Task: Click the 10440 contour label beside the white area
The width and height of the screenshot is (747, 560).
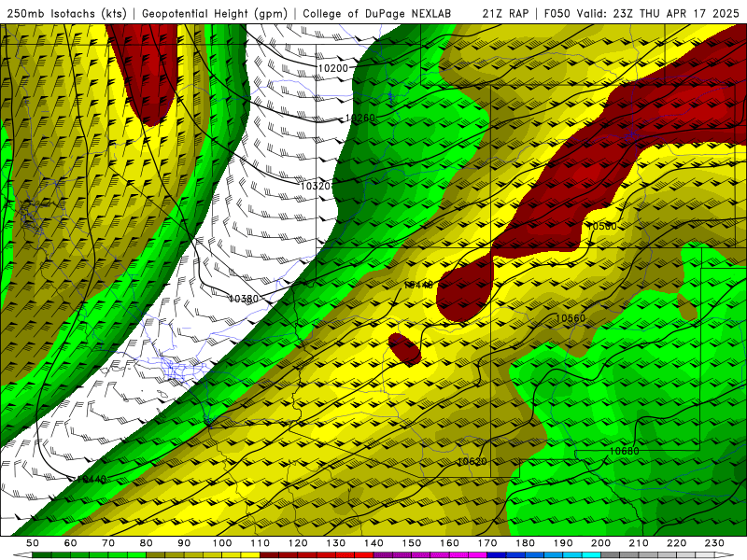Action: [x=92, y=479]
